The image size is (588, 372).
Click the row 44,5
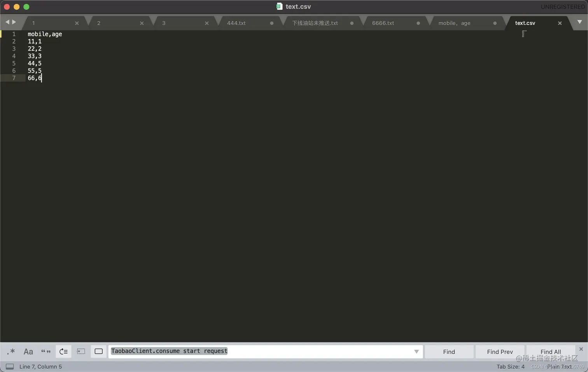[x=35, y=63]
